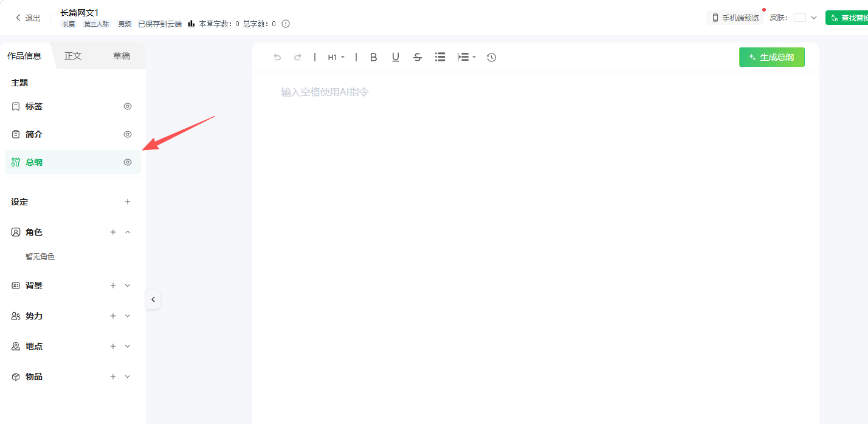Image resolution: width=868 pixels, height=424 pixels.
Task: Open the 皮肤 color swatch selector
Action: 805,18
